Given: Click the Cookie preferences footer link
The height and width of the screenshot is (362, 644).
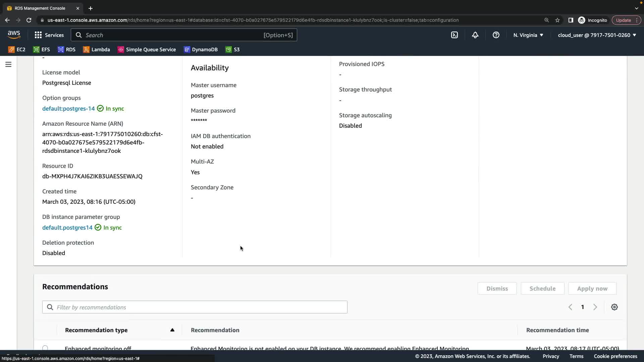Looking at the screenshot, I should pos(615,356).
